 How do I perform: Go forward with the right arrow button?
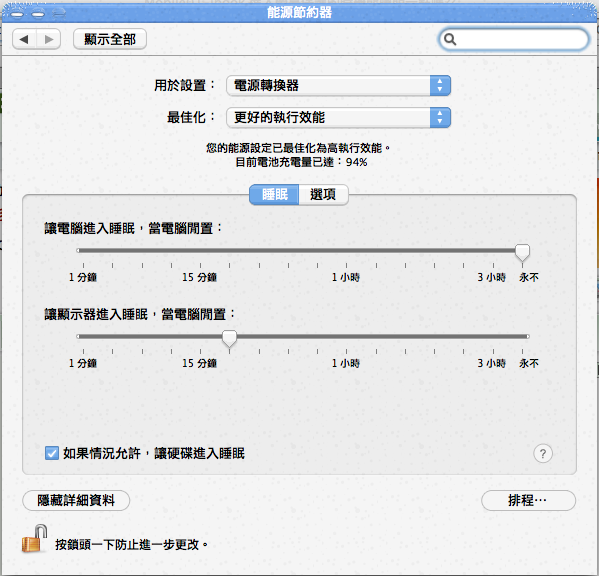click(49, 39)
